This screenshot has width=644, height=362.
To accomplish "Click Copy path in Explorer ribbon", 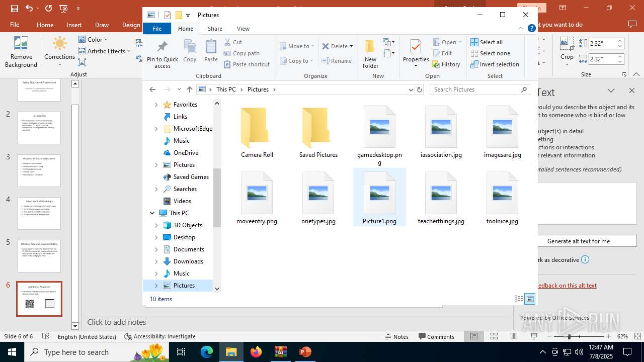I will 242,53.
